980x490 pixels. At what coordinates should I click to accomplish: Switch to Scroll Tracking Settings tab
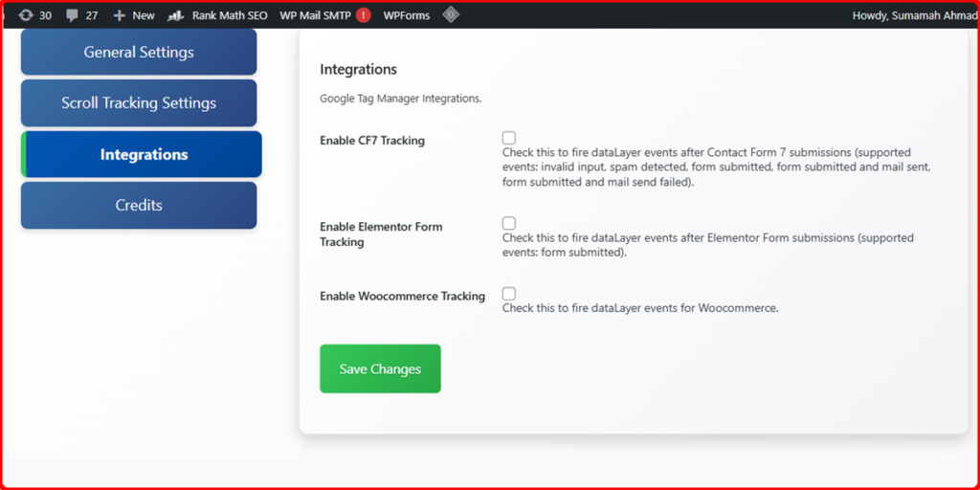(139, 102)
